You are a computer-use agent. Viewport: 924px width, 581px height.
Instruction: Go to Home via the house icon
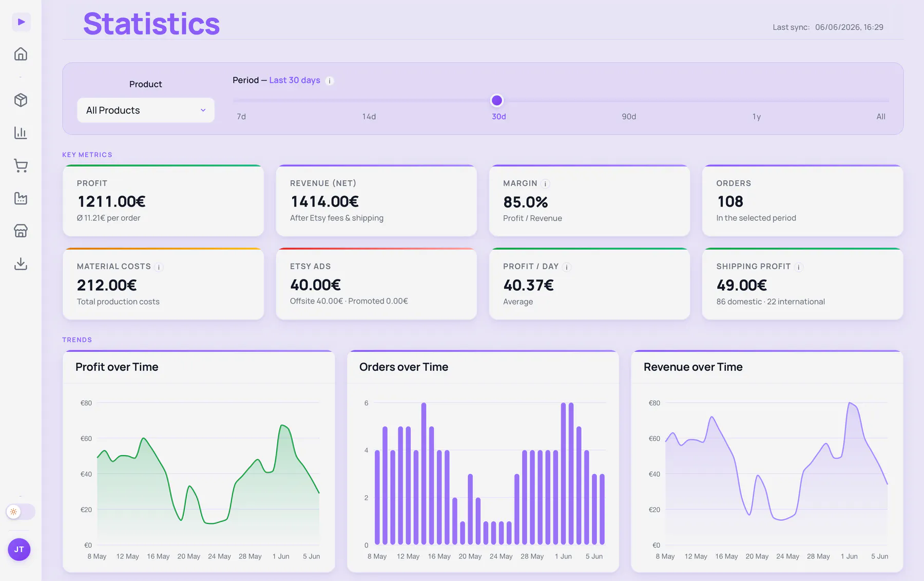click(x=21, y=54)
